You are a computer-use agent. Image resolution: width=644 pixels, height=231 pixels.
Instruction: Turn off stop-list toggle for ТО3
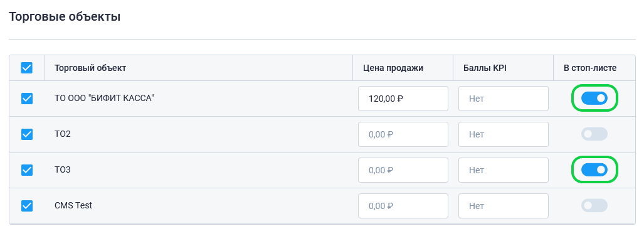click(x=594, y=169)
